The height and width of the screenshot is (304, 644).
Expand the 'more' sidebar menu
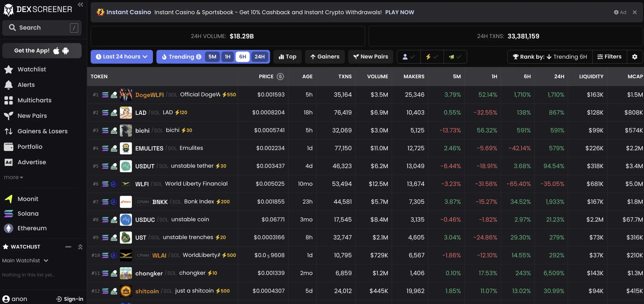point(14,177)
